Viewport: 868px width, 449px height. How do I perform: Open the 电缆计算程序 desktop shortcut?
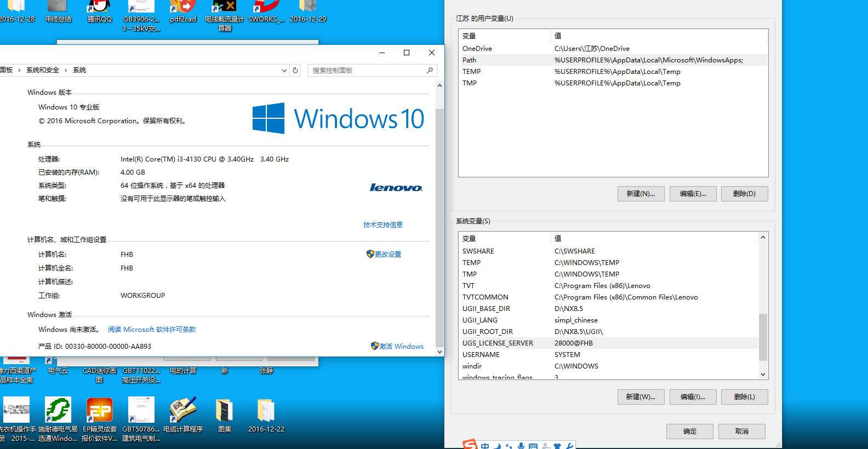click(x=182, y=410)
